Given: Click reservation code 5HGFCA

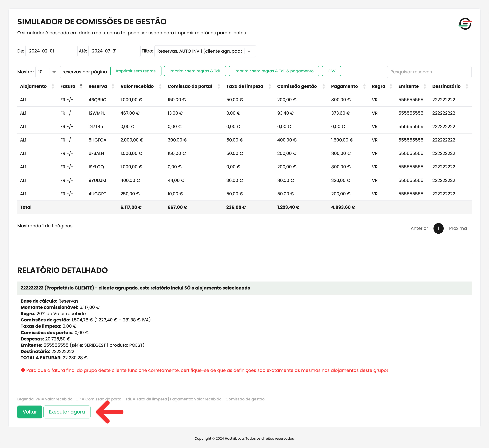Looking at the screenshot, I should (x=97, y=140).
